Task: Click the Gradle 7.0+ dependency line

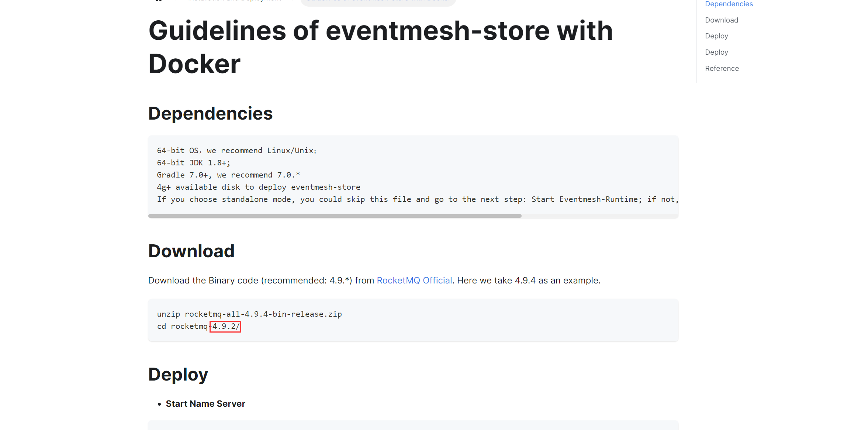Action: point(228,175)
